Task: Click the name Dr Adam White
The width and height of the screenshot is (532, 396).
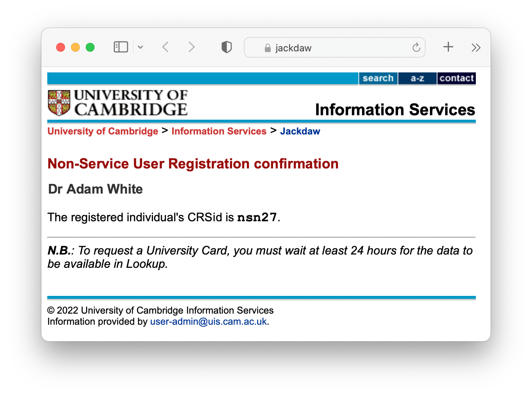Action: coord(95,189)
